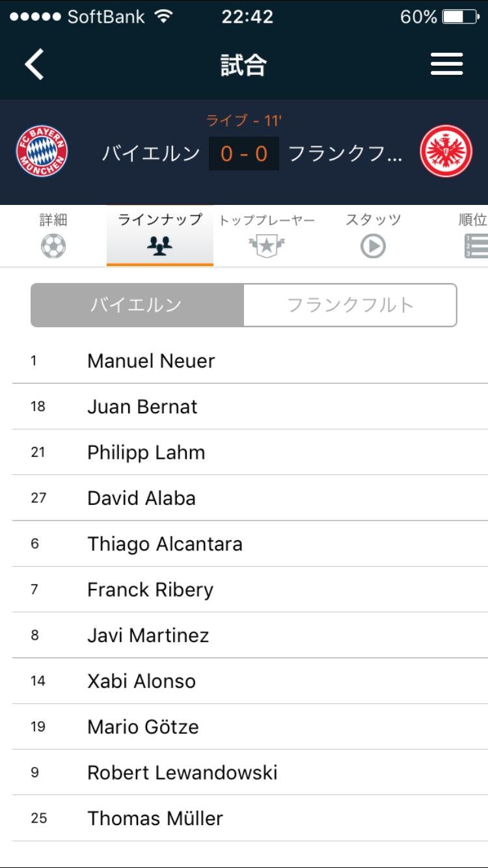
Task: Select バイエルン lineup segment
Action: (x=137, y=305)
